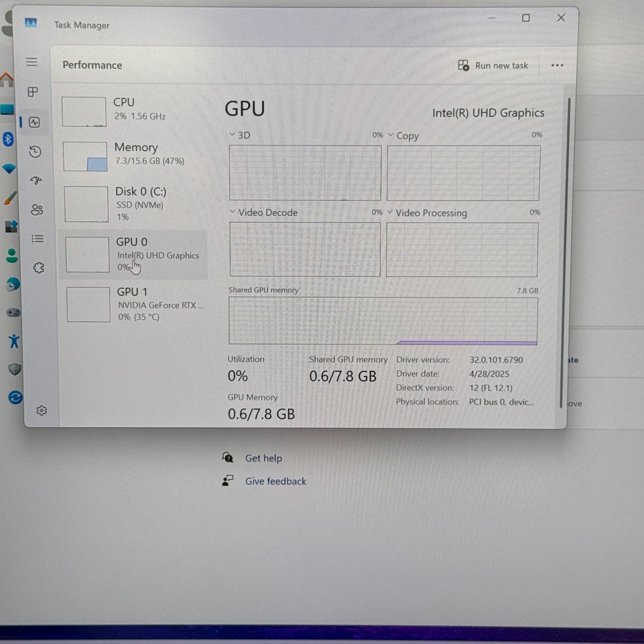This screenshot has width=644, height=644.
Task: Select the Bluetooth icon in Settings sidebar
Action: 9,140
